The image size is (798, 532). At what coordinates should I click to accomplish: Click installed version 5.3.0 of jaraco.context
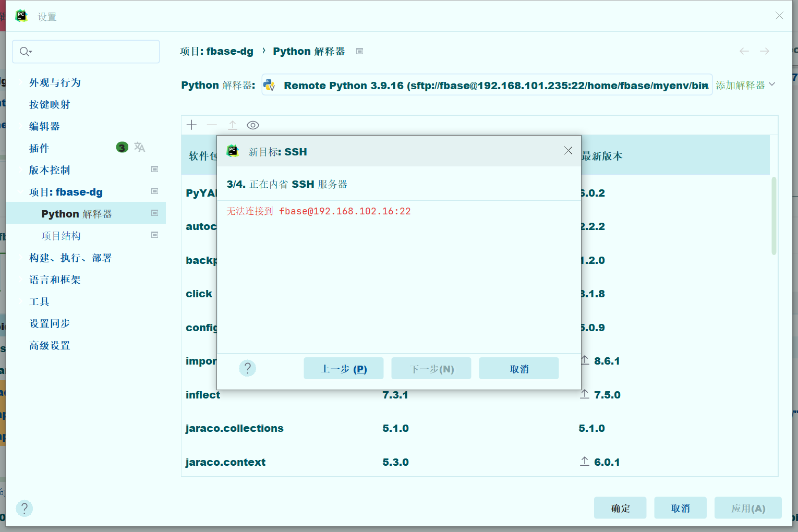[395, 462]
